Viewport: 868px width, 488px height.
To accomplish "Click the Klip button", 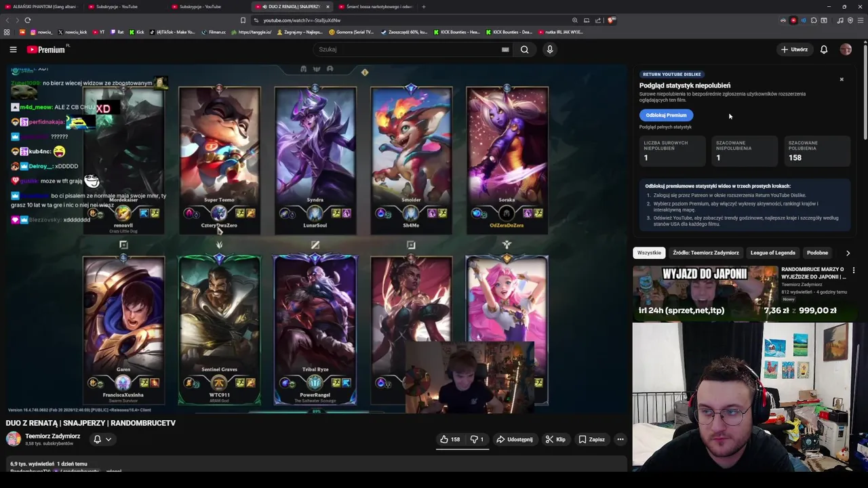I will coord(555,439).
